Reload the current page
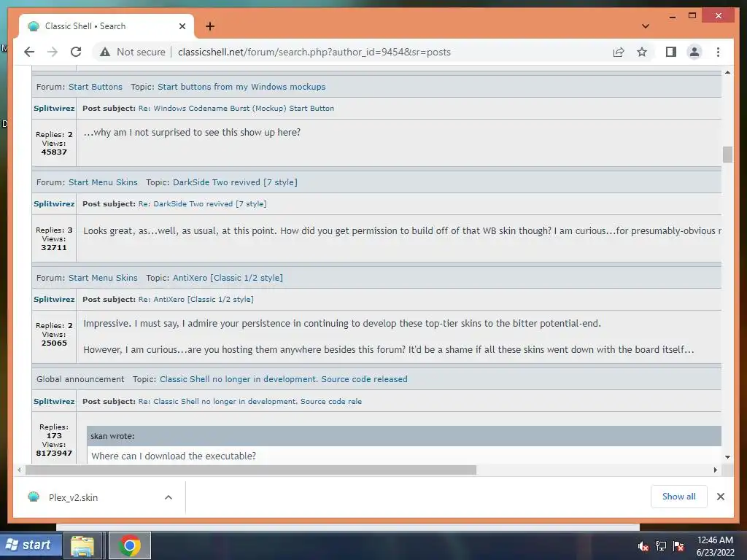The height and width of the screenshot is (560, 747). (76, 52)
